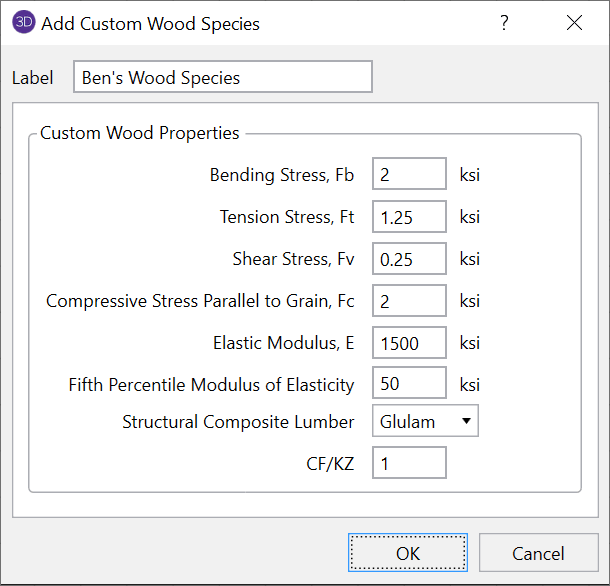Click the Compressive Stress Parallel to Grain field
The width and height of the screenshot is (610, 586).
pyautogui.click(x=409, y=301)
